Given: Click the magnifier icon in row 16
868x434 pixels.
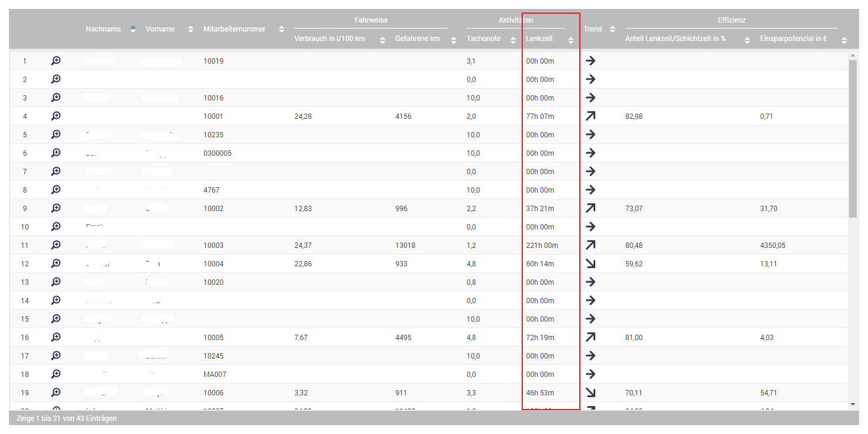Looking at the screenshot, I should pos(56,337).
